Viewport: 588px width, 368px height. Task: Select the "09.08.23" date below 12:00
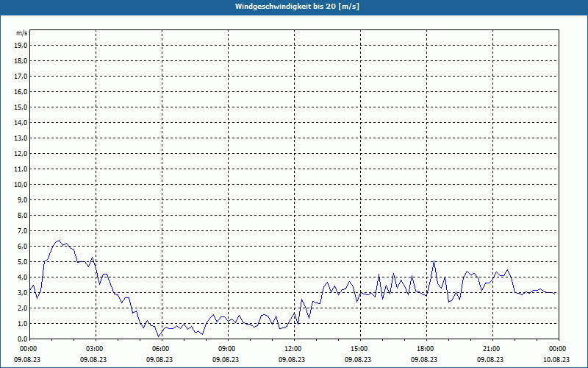(292, 359)
